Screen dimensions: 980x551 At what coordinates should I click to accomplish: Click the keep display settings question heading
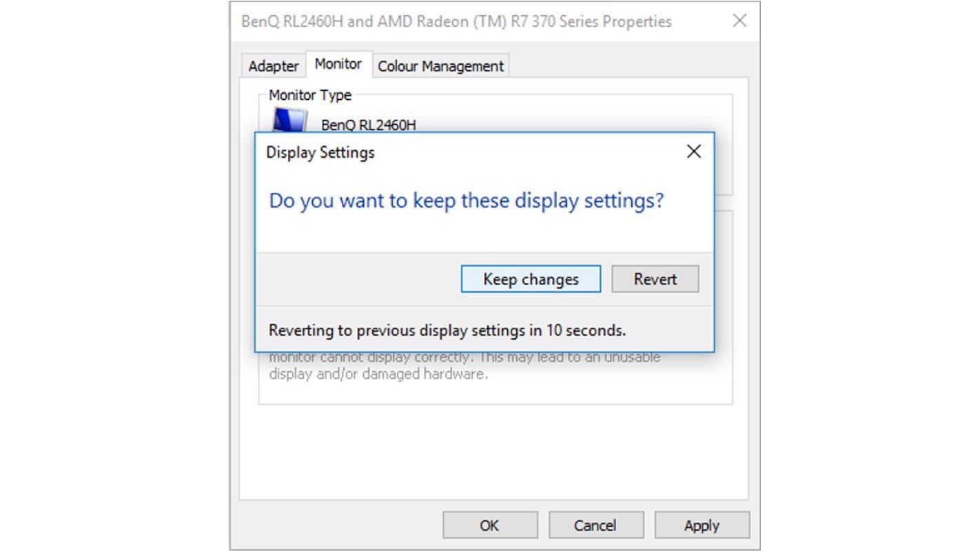click(x=467, y=201)
